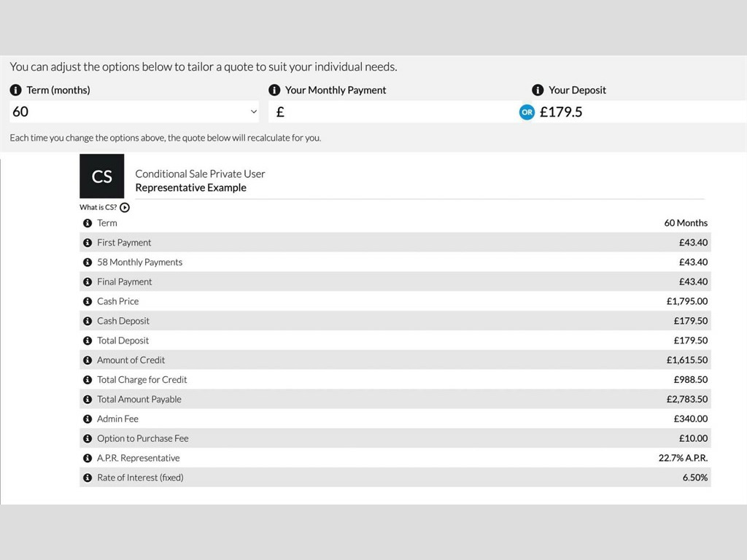Click the info icon beside Rate of Interest (fixed)

coord(88,478)
